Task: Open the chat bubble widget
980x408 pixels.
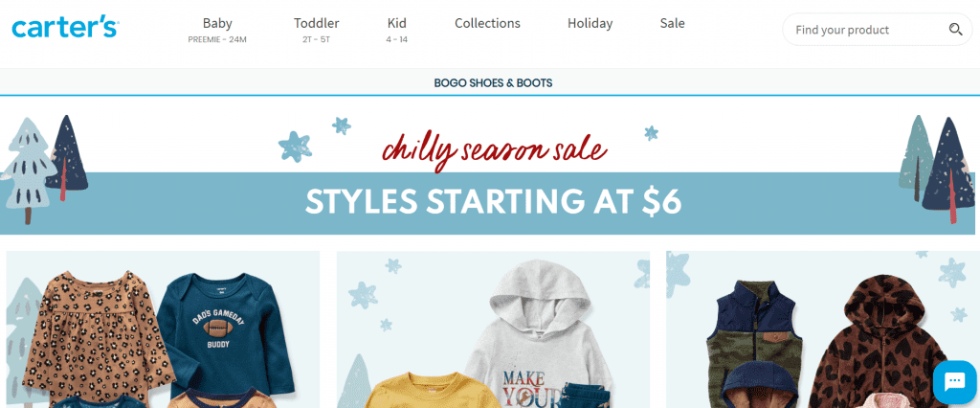Action: (954, 381)
